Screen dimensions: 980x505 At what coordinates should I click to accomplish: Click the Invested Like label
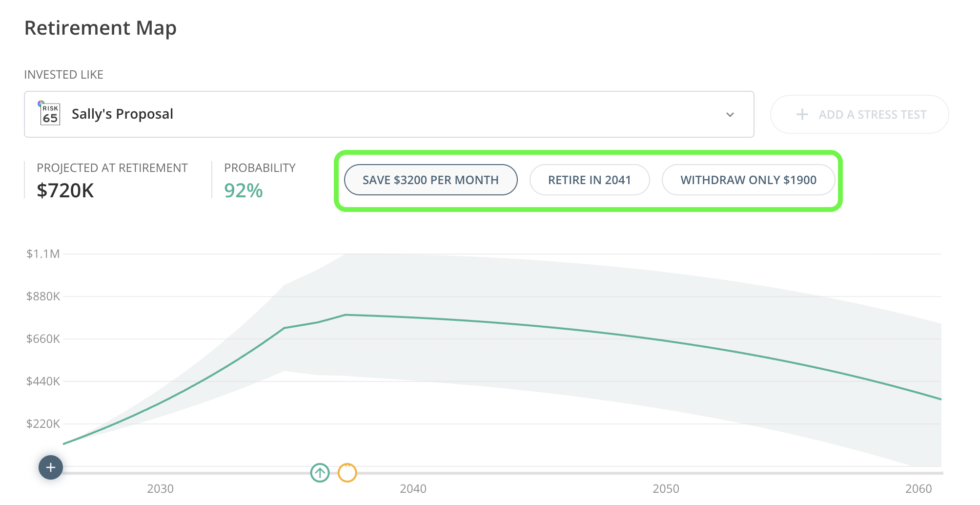point(64,75)
